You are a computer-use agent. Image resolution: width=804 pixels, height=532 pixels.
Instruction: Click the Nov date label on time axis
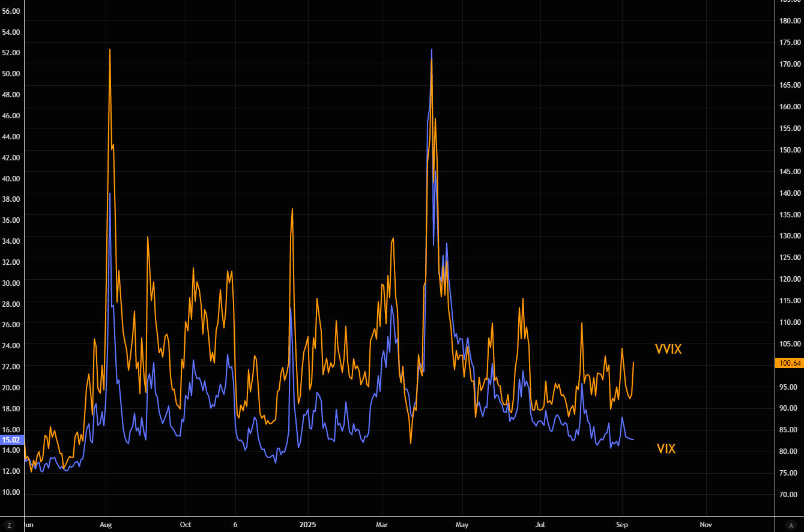[x=706, y=524]
